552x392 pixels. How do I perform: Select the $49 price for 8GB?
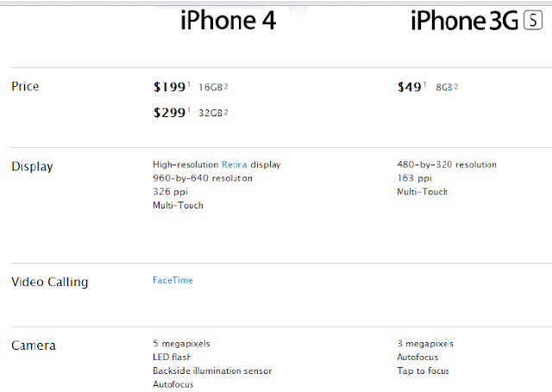click(410, 87)
